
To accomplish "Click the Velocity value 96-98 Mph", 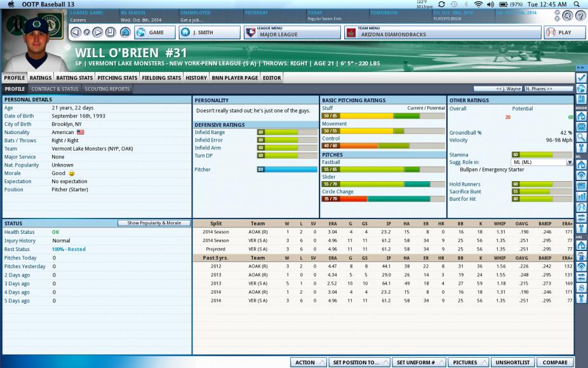I will pos(559,140).
